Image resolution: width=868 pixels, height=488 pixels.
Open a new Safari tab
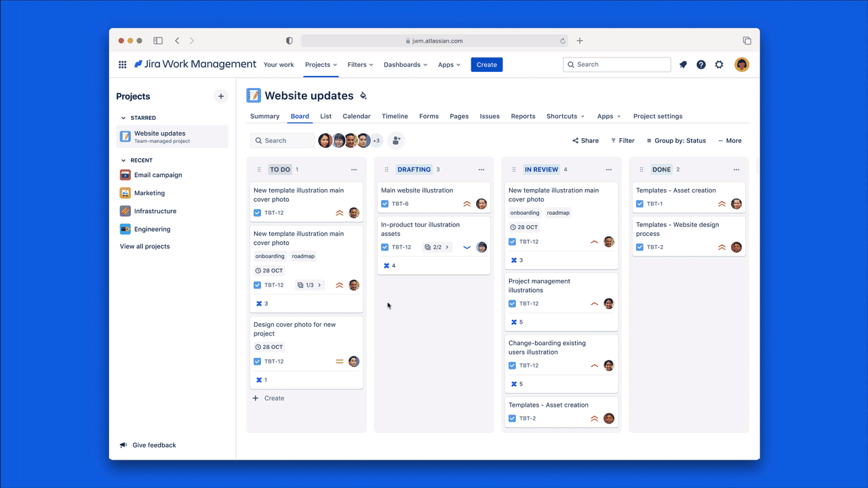(x=580, y=41)
